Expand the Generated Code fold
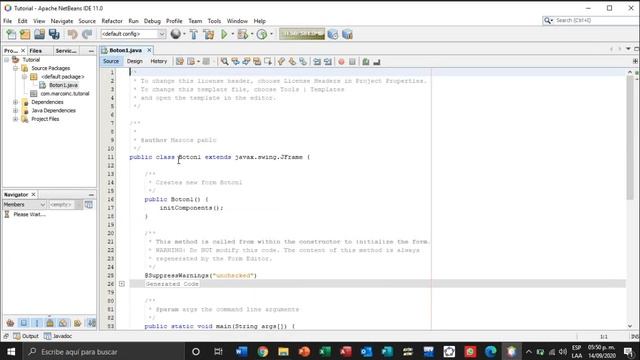This screenshot has width=640, height=360. tap(122, 284)
